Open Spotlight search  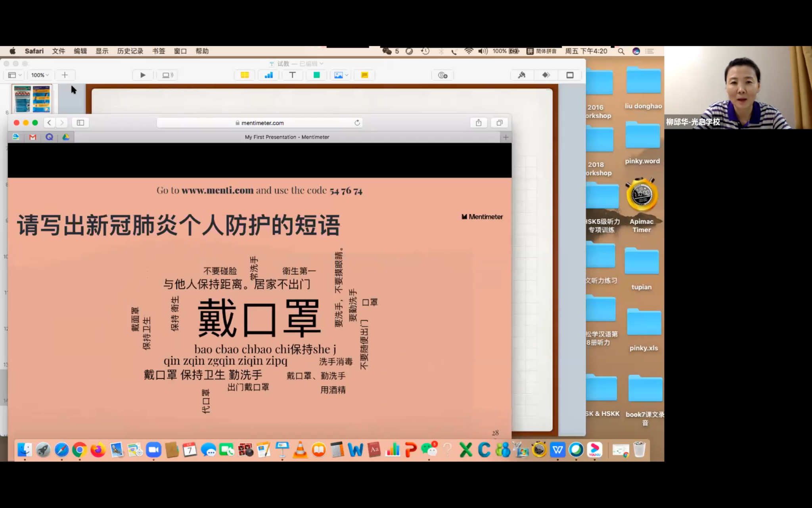(x=621, y=51)
